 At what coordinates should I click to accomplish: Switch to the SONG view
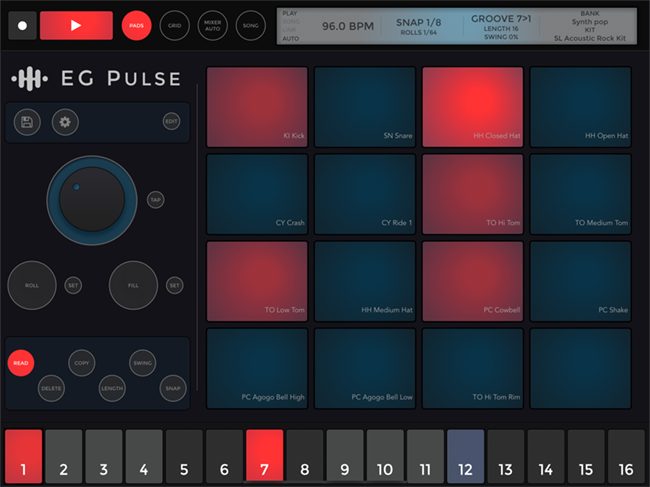(x=250, y=26)
